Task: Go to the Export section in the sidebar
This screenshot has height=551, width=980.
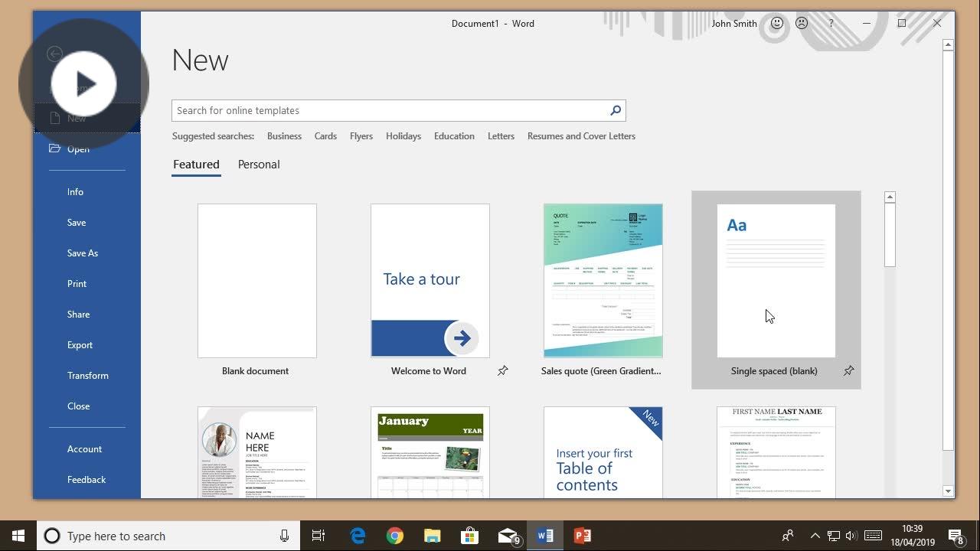Action: coord(80,344)
